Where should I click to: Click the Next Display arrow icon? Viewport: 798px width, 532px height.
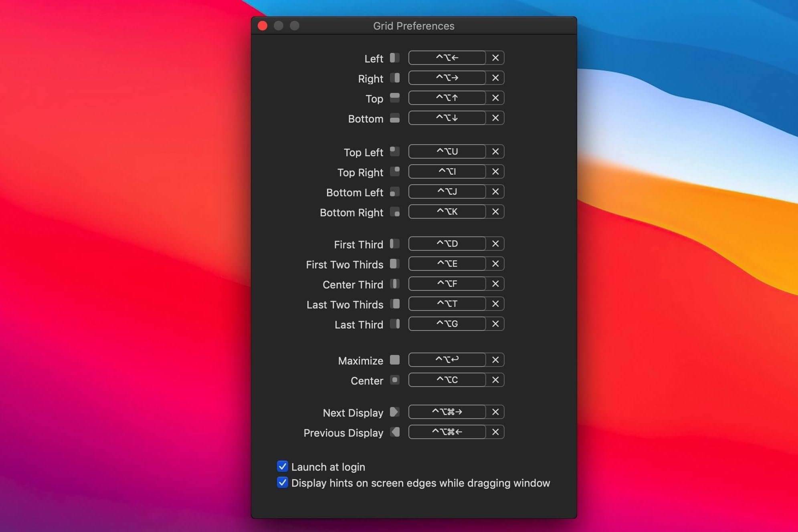click(395, 412)
